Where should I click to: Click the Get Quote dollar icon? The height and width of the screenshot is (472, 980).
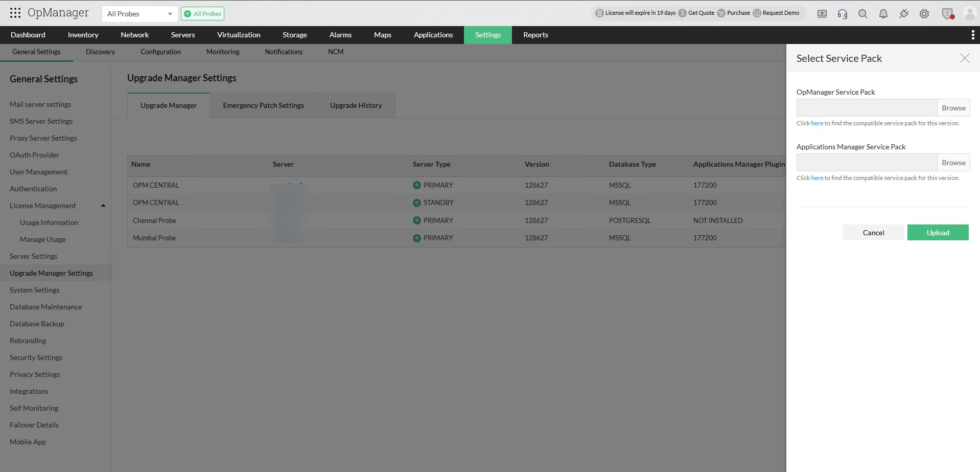coord(683,13)
